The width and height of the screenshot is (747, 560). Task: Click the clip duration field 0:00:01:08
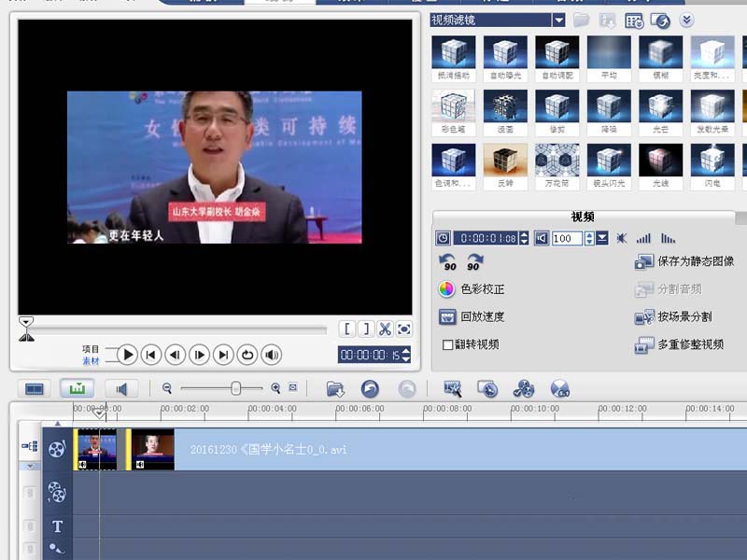[x=486, y=238]
